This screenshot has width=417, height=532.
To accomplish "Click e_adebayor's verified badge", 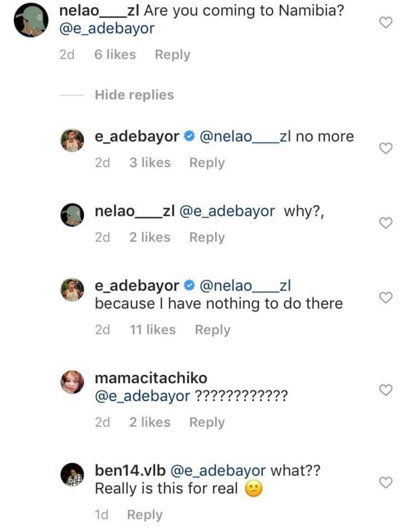I will 189,136.
